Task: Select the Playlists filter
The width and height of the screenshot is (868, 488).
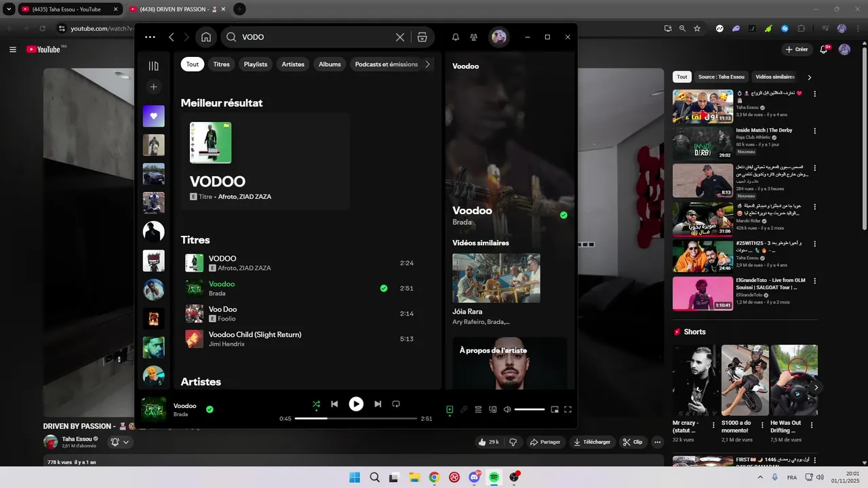Action: pyautogui.click(x=256, y=64)
